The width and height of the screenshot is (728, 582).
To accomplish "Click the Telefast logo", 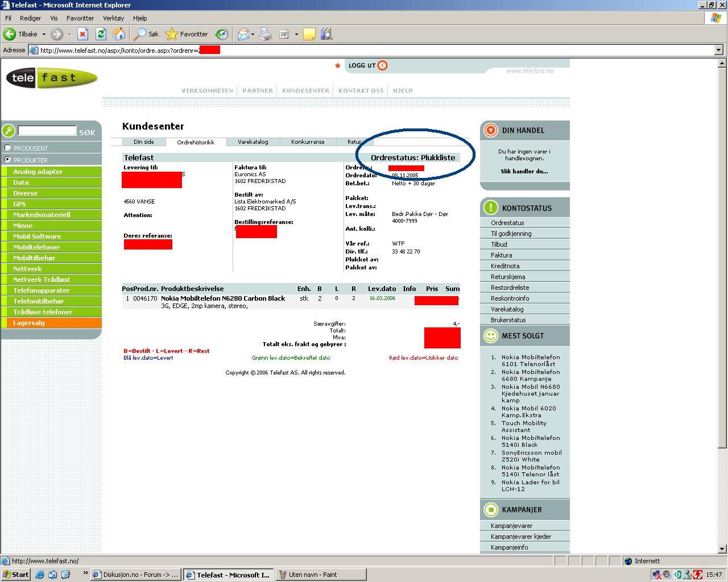I will [x=52, y=78].
